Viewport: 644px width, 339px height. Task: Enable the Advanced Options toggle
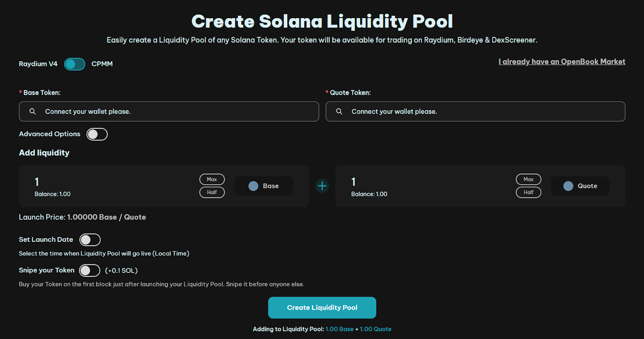point(97,134)
